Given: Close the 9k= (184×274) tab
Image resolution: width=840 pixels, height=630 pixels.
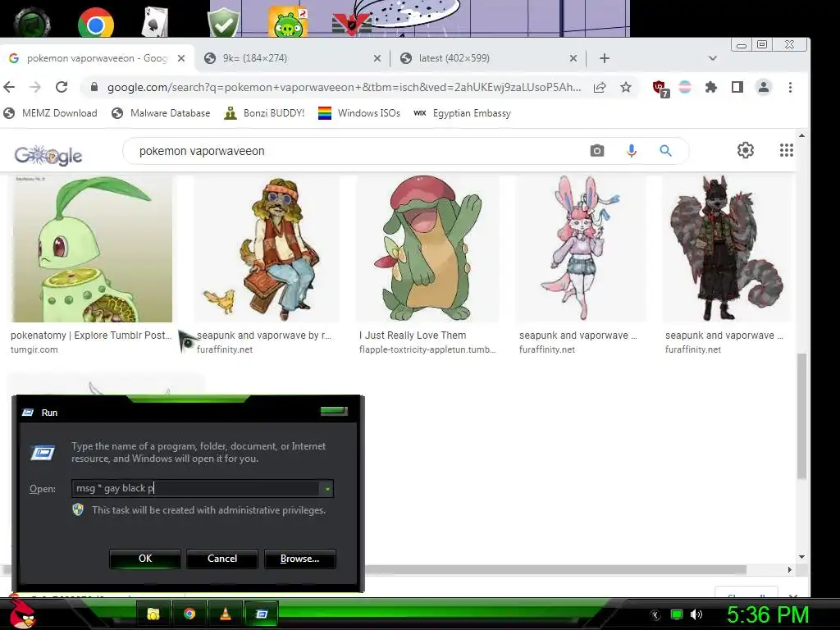Looking at the screenshot, I should click(x=377, y=58).
